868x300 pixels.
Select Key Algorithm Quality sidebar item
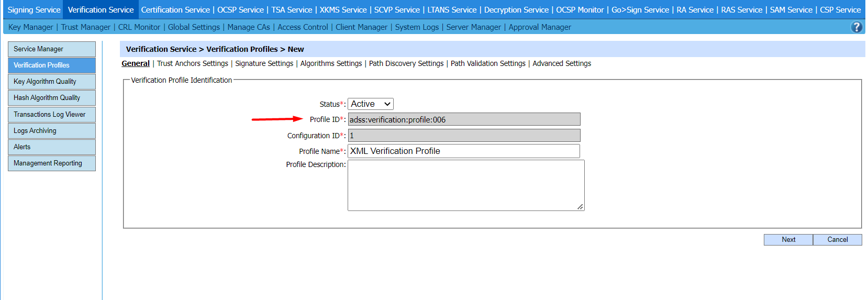click(x=51, y=82)
